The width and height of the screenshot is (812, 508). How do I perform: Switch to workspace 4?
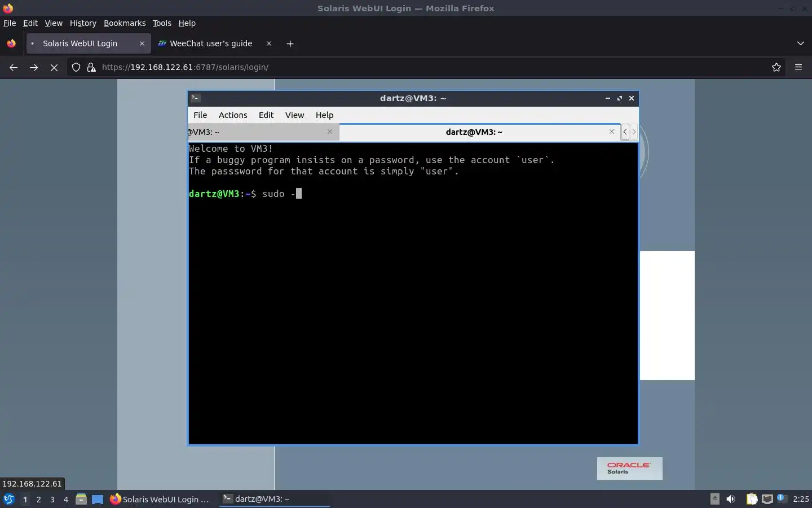click(x=65, y=499)
